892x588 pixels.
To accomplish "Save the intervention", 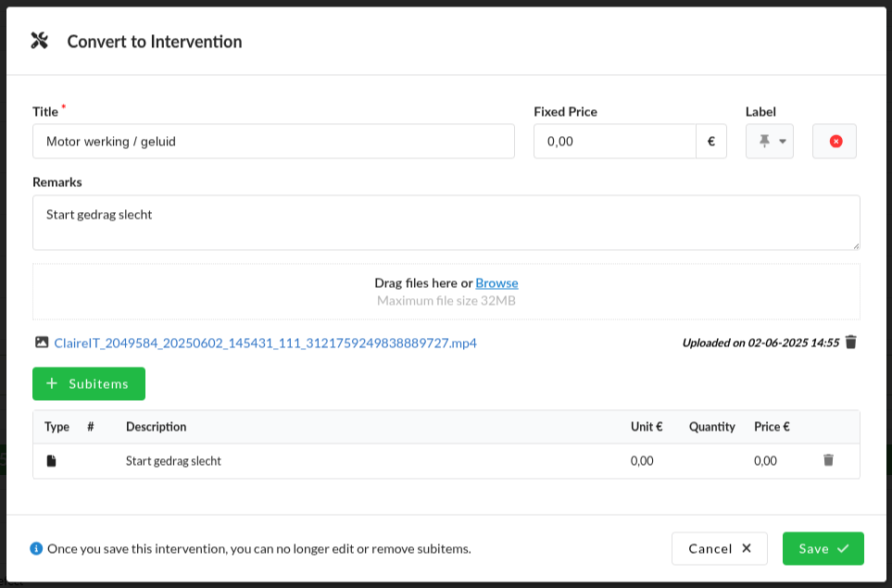I will (x=823, y=548).
